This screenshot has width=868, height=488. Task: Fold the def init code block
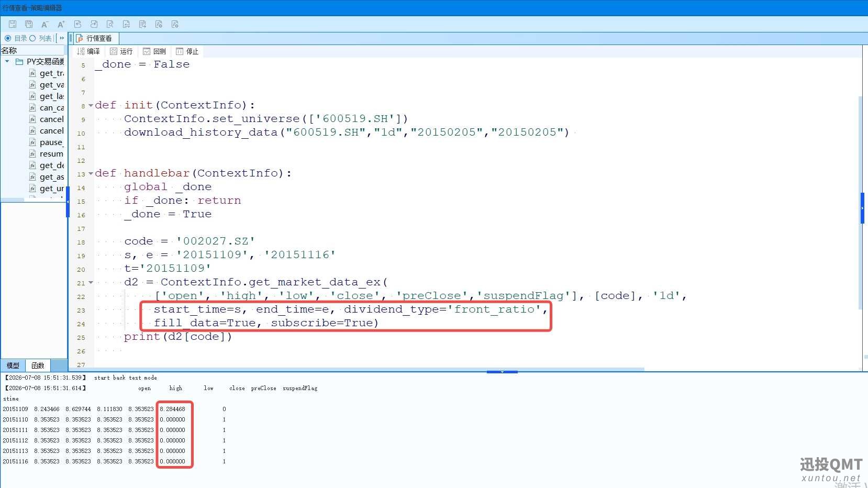[91, 105]
